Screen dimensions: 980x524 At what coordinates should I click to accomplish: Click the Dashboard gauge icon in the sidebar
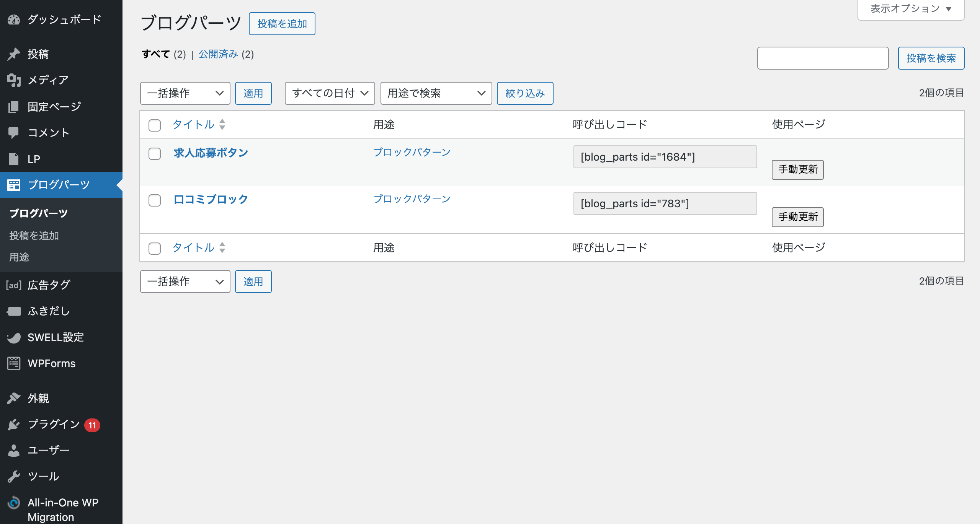tap(14, 20)
